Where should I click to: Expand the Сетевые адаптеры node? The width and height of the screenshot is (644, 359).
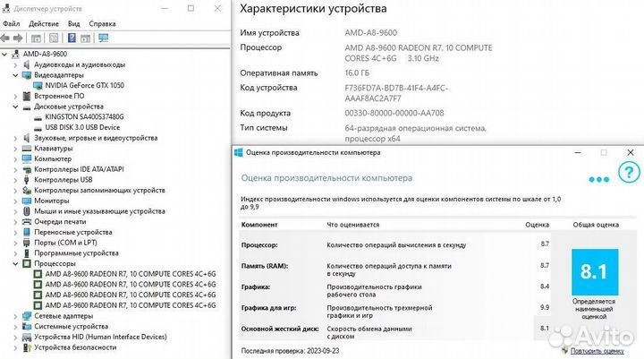[15, 316]
